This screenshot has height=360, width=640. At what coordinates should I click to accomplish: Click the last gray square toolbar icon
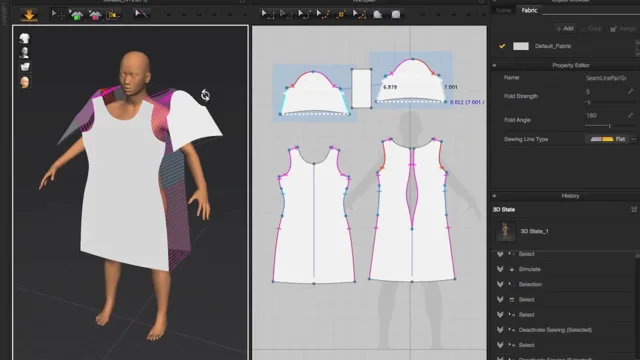(x=396, y=15)
